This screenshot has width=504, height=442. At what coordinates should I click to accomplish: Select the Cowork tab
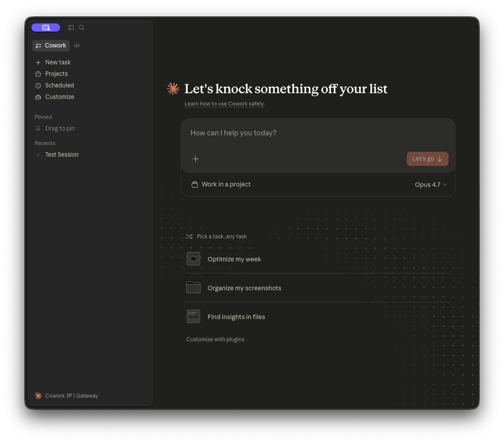tap(51, 46)
